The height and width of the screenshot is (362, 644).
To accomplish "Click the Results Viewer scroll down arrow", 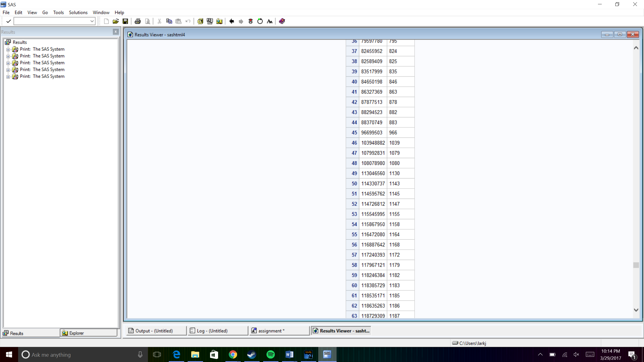I will [636, 310].
